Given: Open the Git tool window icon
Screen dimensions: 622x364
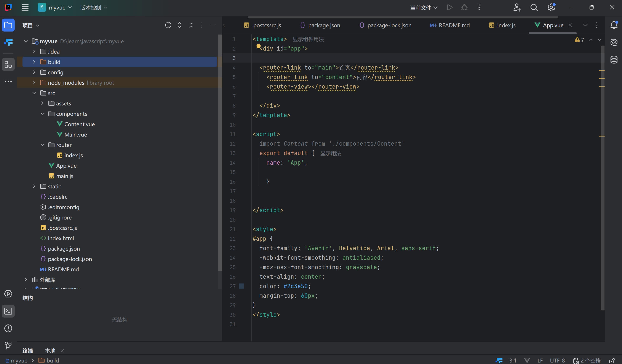Looking at the screenshot, I should click(8, 345).
